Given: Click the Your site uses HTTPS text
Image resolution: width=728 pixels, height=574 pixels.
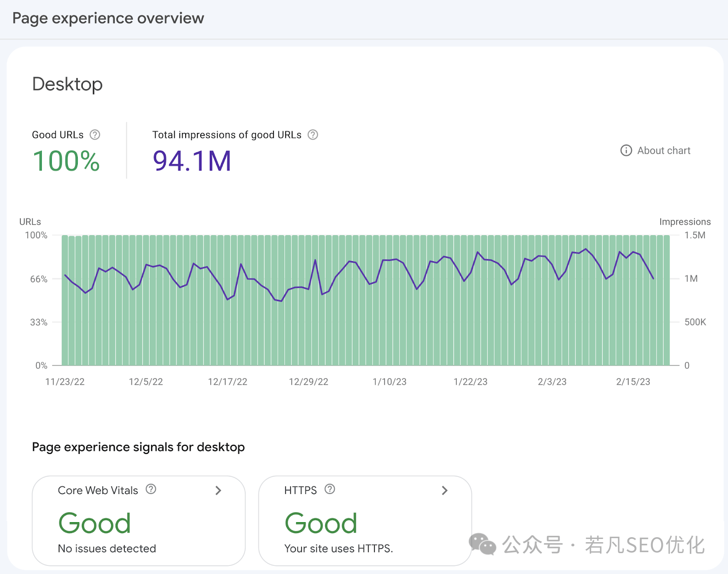Looking at the screenshot, I should pos(339,549).
